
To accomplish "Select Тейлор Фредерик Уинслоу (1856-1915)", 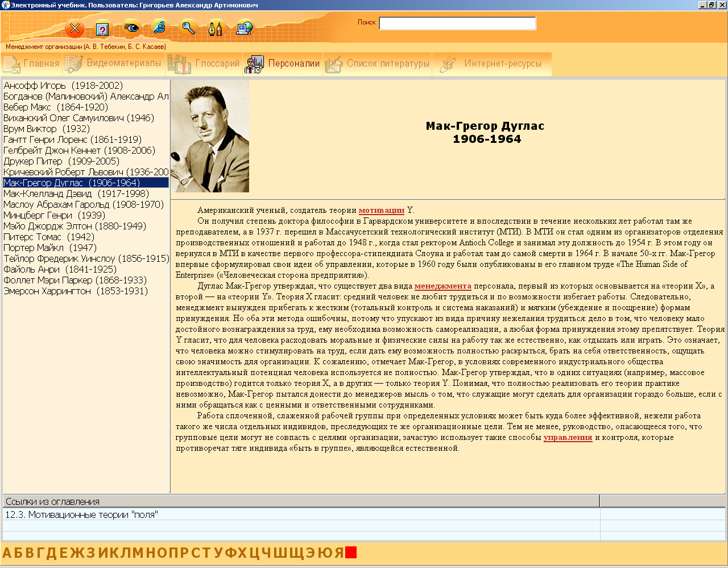I will [86, 258].
